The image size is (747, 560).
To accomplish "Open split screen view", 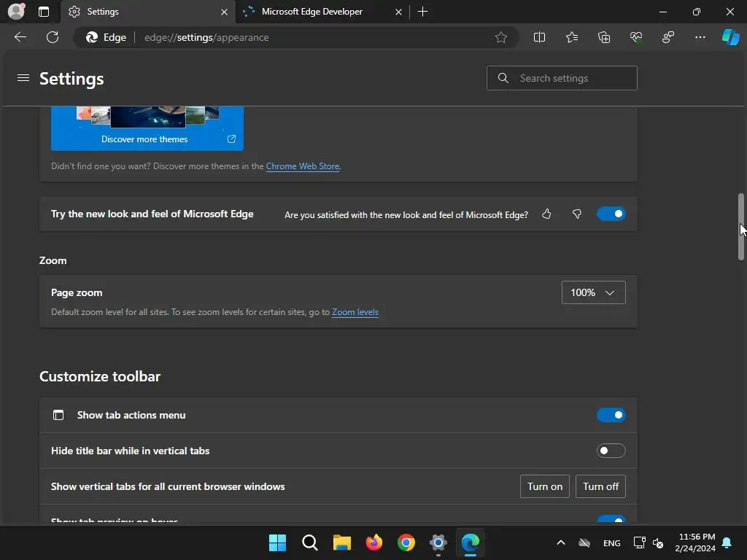I will tap(539, 37).
